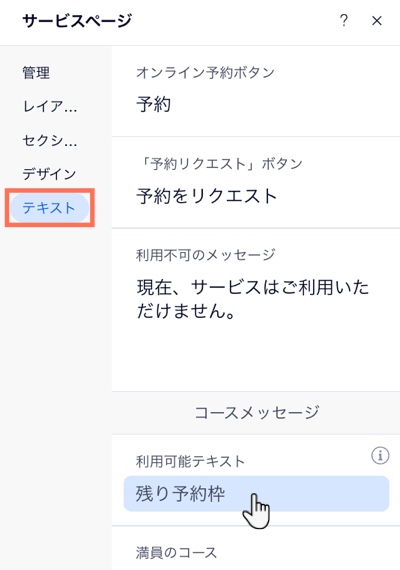400x570 pixels.
Task: Click the コースメッセージ section header
Action: coord(256,413)
